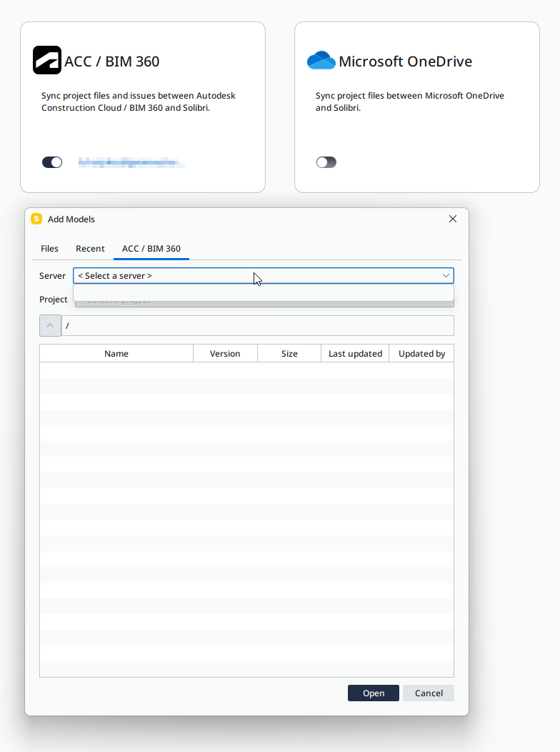Close the Add Models dialog

pyautogui.click(x=453, y=219)
